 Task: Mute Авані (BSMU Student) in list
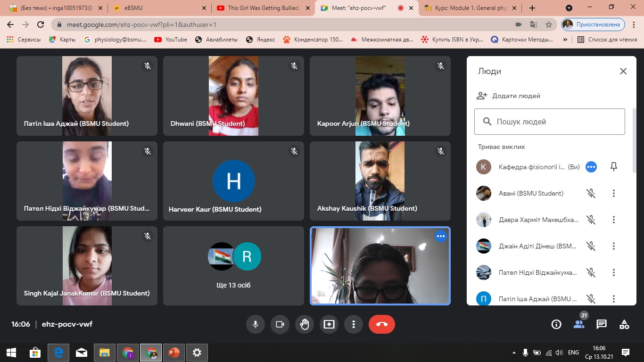pyautogui.click(x=591, y=193)
